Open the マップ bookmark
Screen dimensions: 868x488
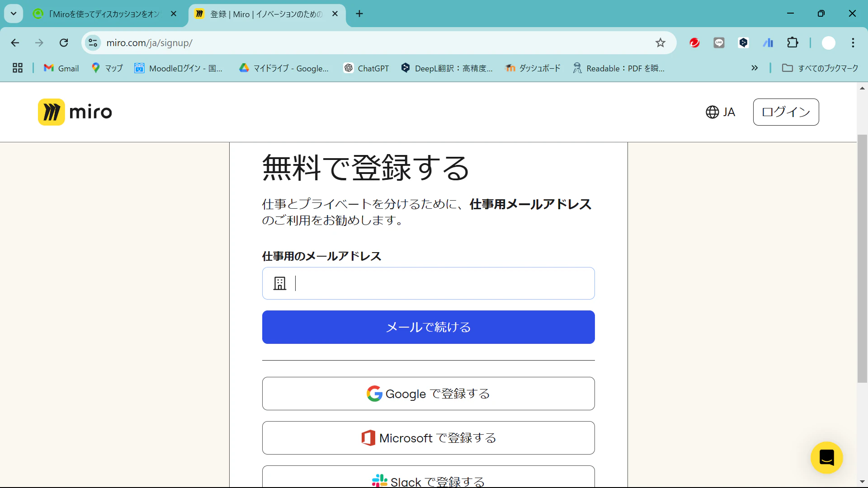pos(107,68)
